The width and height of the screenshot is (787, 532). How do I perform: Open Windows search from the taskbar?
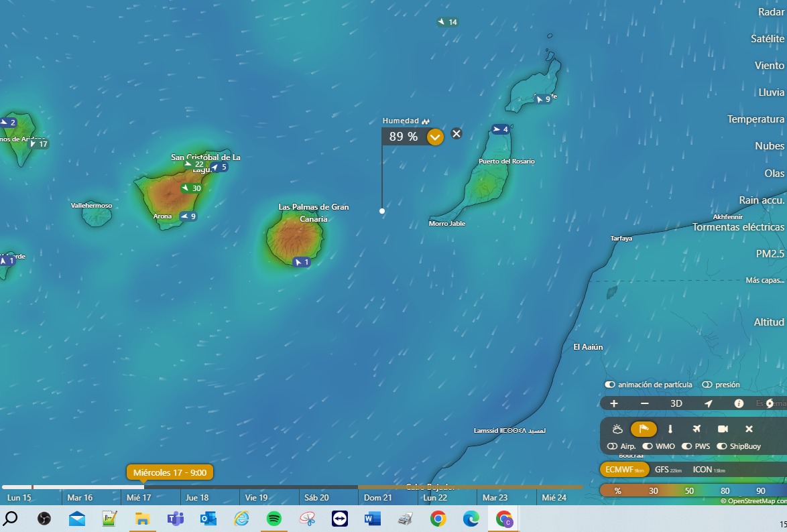[x=11, y=519]
